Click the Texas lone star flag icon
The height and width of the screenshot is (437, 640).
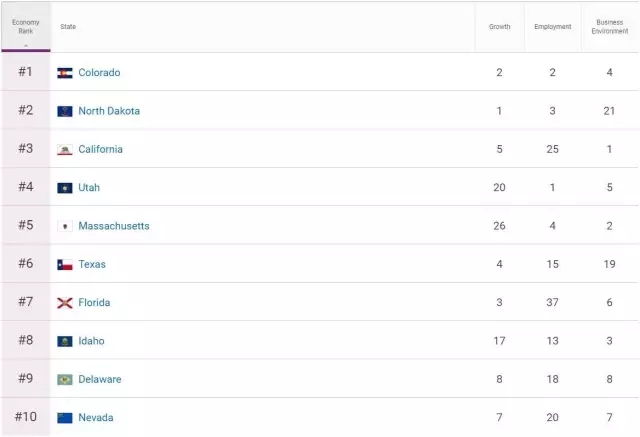[65, 265]
